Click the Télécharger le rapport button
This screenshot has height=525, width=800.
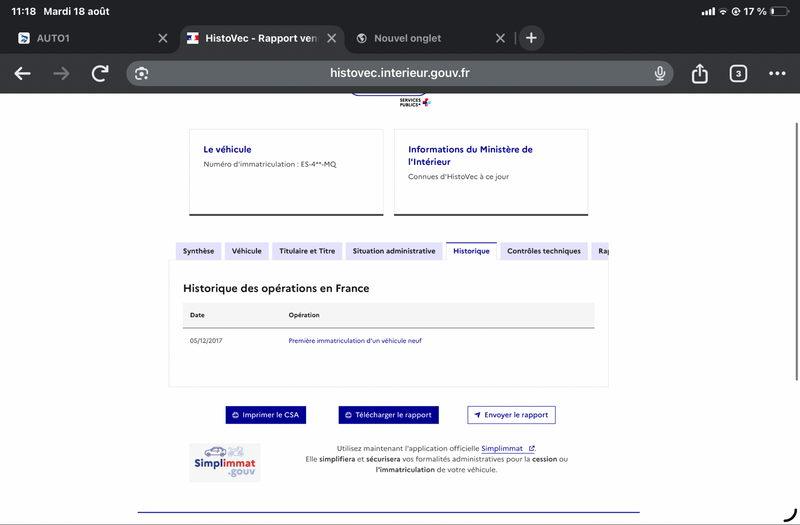[389, 415]
